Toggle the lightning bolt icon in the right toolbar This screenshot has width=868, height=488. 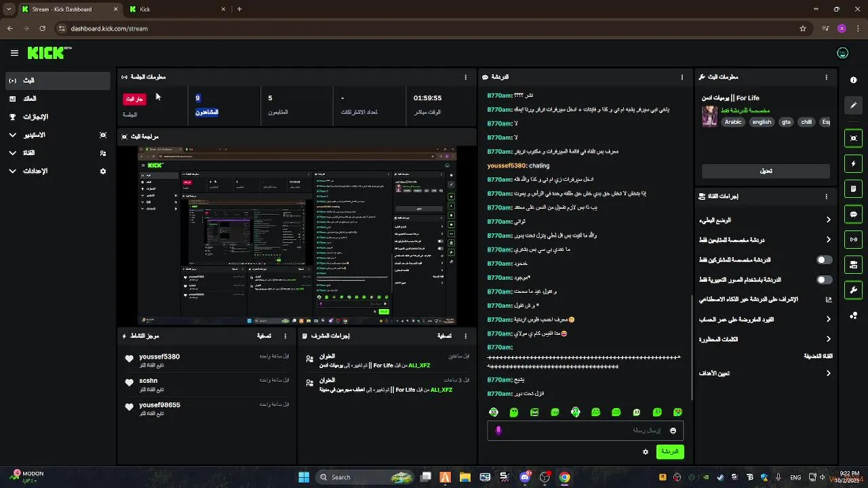[x=853, y=163]
